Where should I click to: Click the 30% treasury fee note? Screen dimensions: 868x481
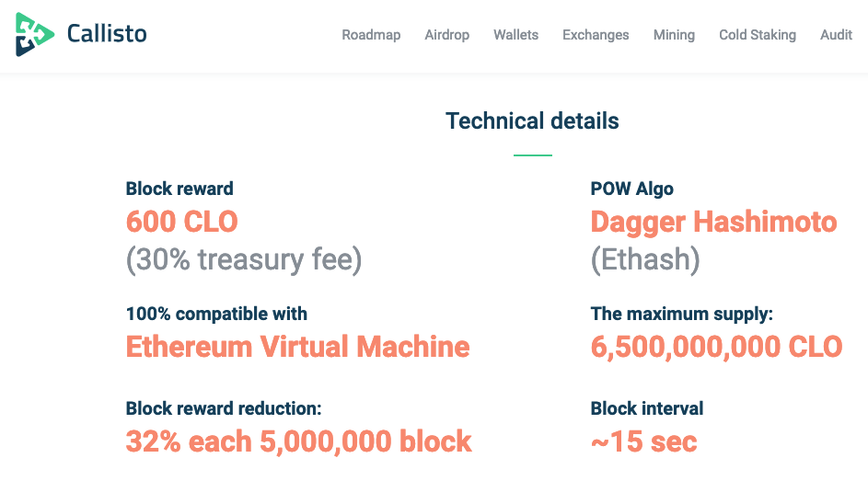pyautogui.click(x=244, y=260)
